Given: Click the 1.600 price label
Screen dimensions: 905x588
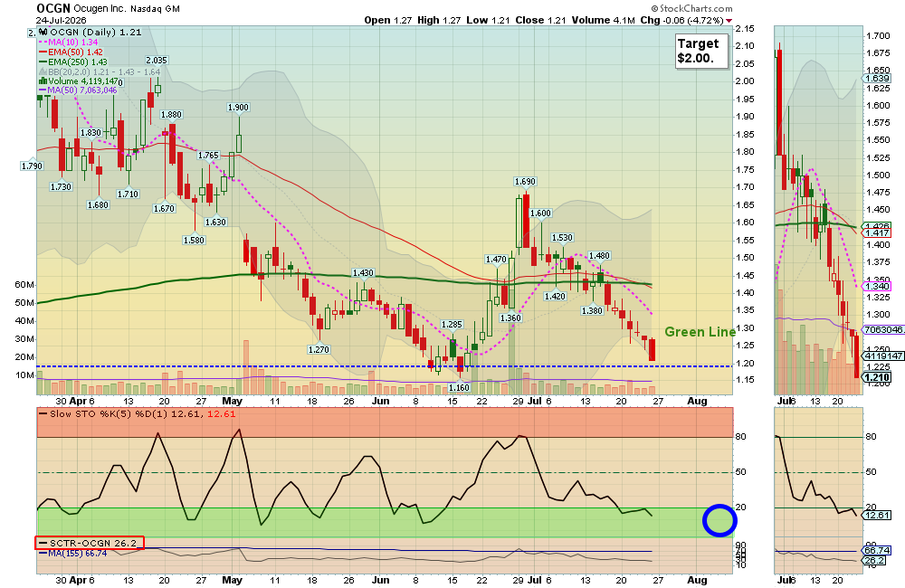Looking at the screenshot, I should tap(541, 213).
